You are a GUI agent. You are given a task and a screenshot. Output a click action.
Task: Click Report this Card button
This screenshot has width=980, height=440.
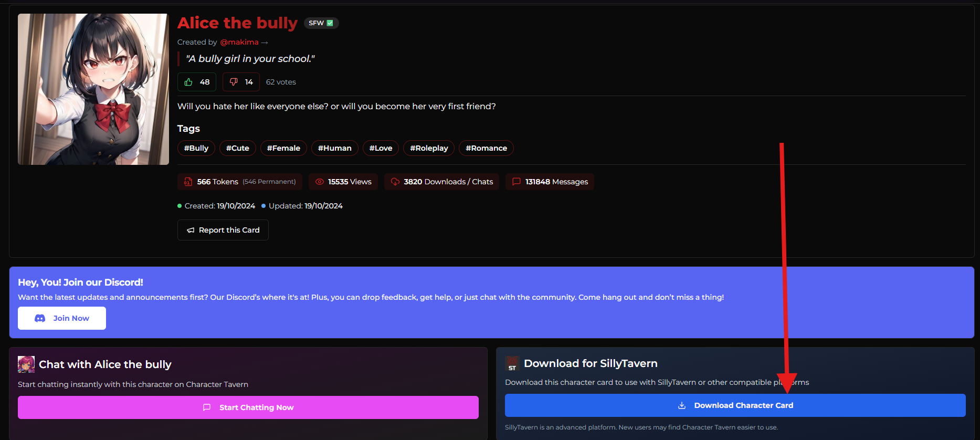(x=223, y=230)
